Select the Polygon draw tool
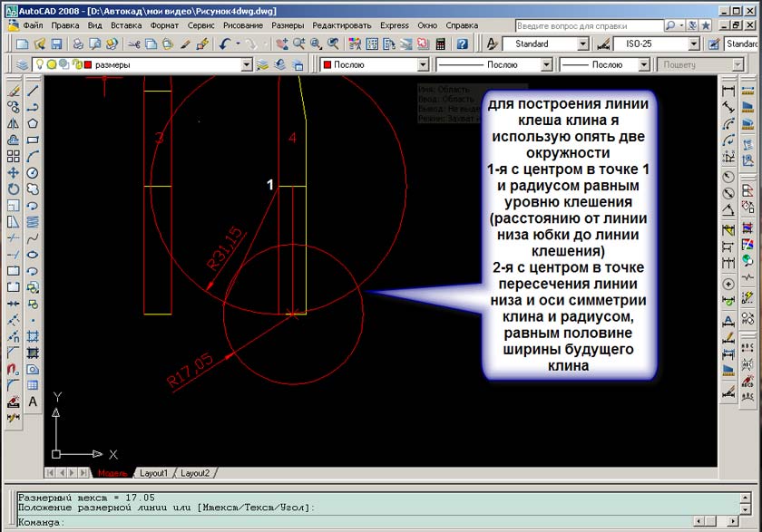The height and width of the screenshot is (532, 762). click(33, 123)
